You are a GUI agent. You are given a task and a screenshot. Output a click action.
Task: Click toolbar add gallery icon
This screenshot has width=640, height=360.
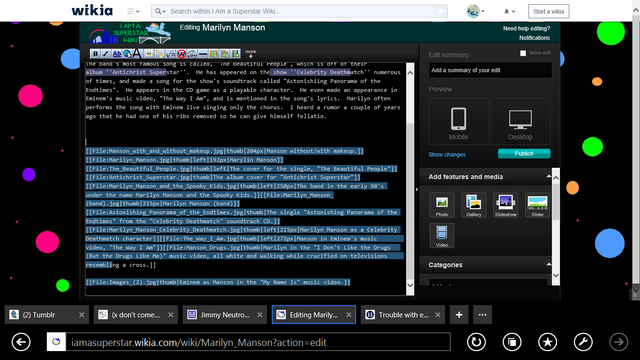(224, 53)
